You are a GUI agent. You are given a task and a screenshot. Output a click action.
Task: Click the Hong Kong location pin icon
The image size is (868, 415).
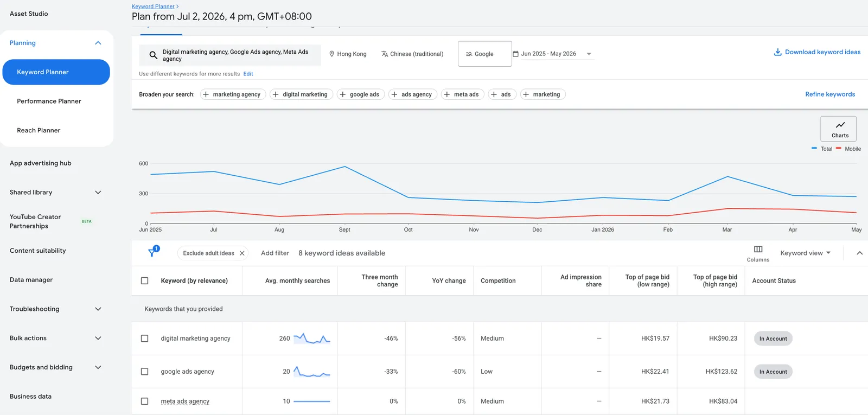[x=332, y=54]
